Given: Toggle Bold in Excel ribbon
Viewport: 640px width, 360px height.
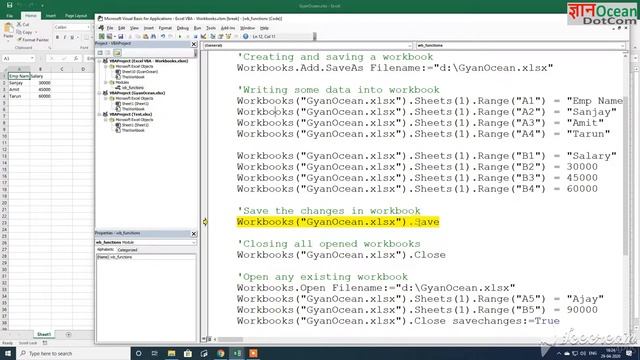Looking at the screenshot, I should 57,37.
